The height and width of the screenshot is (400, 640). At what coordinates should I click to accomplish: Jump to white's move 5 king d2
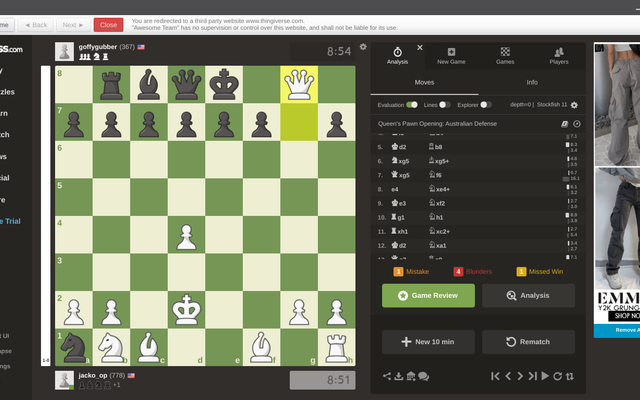click(399, 147)
